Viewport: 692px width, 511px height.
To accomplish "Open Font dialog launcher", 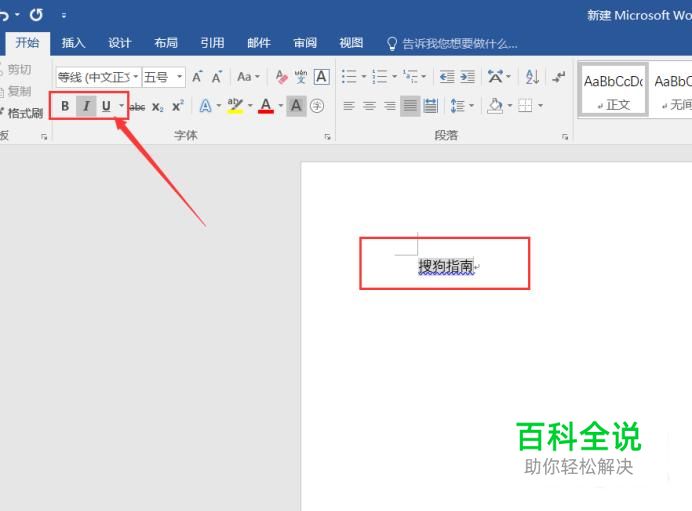I will point(327,137).
